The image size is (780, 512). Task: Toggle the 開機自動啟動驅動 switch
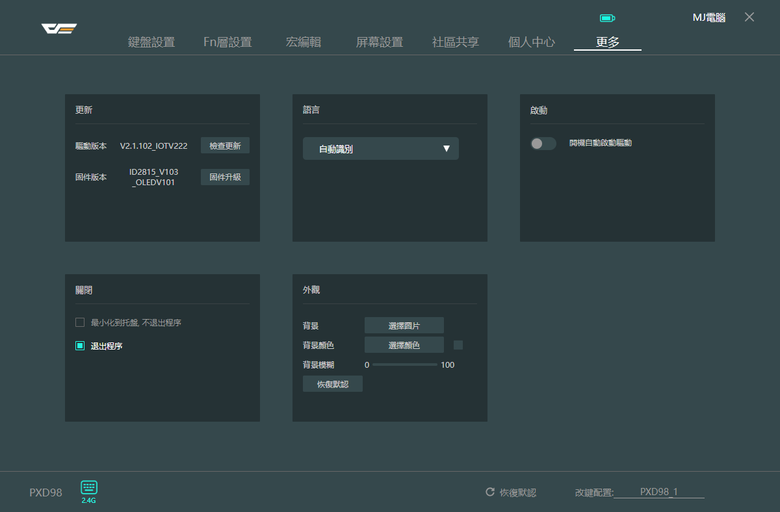[543, 144]
